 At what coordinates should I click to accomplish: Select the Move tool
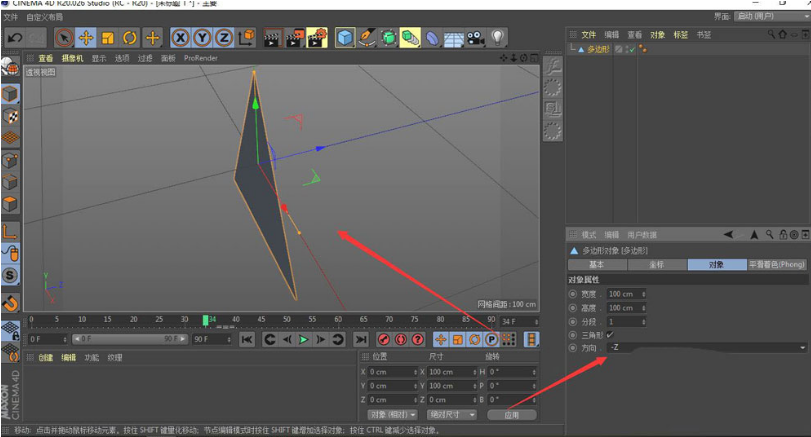coord(86,38)
